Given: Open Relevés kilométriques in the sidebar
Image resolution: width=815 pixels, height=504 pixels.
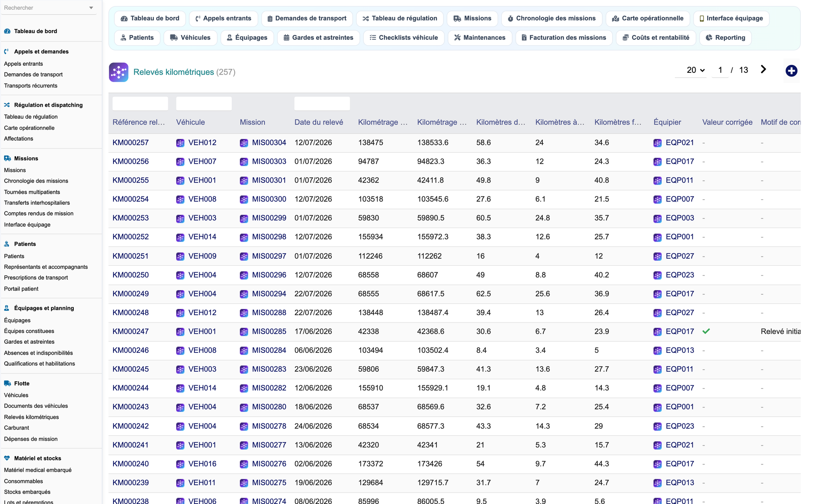Looking at the screenshot, I should [31, 417].
